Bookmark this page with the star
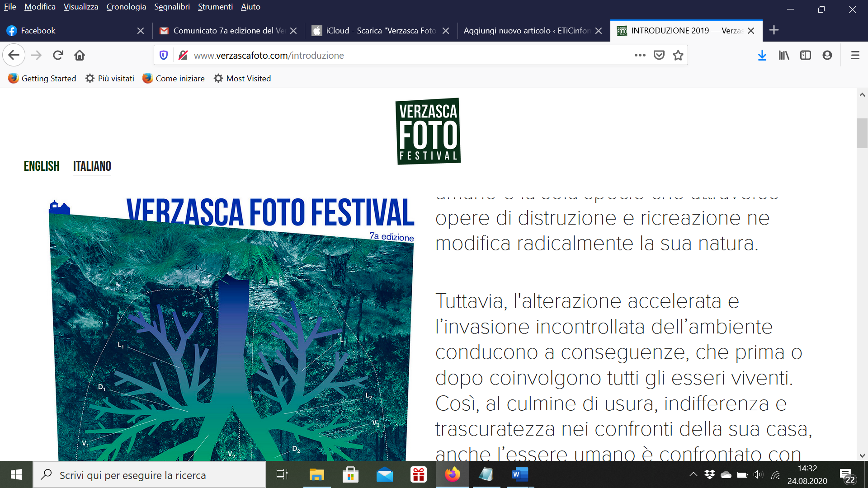 678,55
